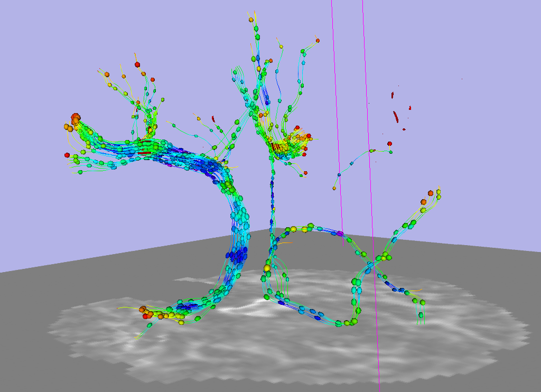Select the crossing point of the right-side fibers
The height and width of the screenshot is (392, 541).
(377, 259)
